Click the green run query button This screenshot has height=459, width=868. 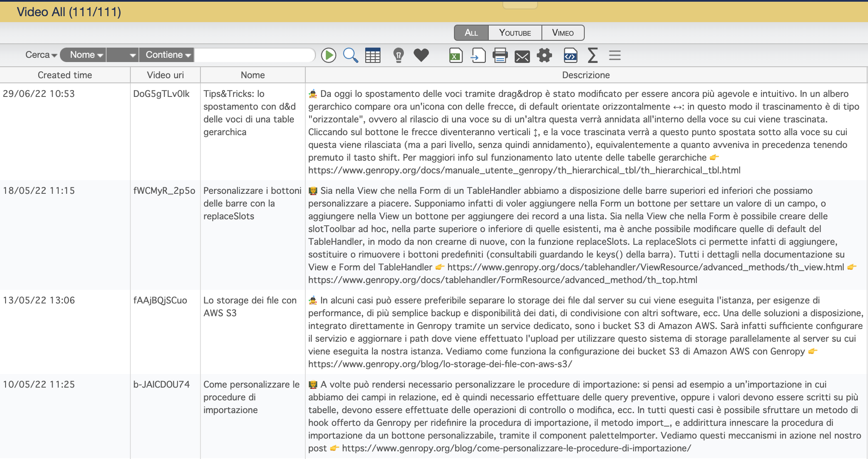[x=328, y=55]
